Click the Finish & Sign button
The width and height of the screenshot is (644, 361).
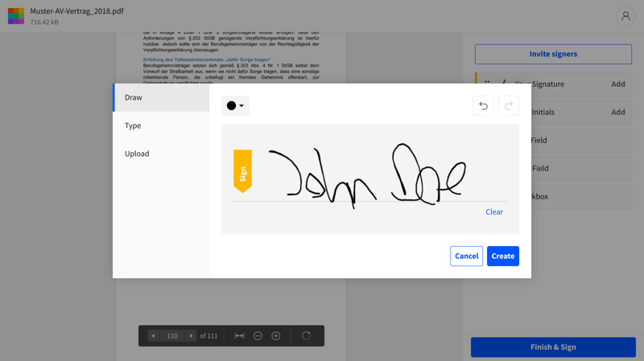coord(553,347)
